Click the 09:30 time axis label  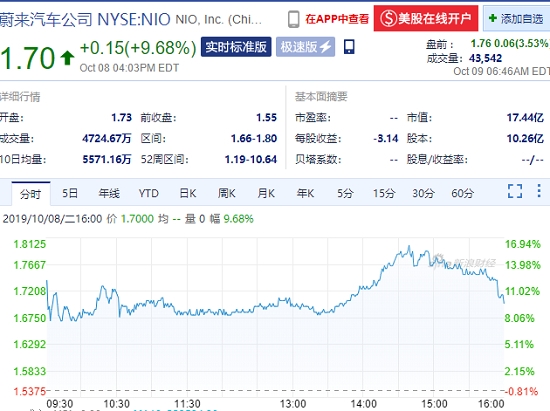pyautogui.click(x=60, y=404)
